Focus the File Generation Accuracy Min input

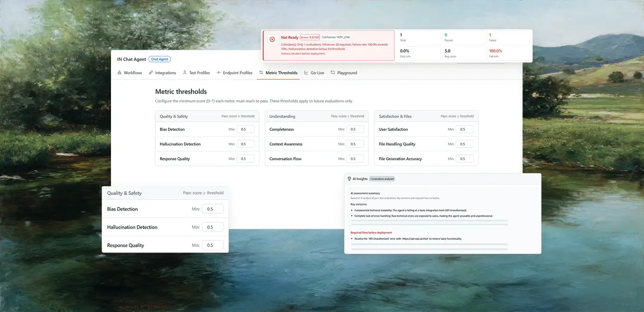465,159
